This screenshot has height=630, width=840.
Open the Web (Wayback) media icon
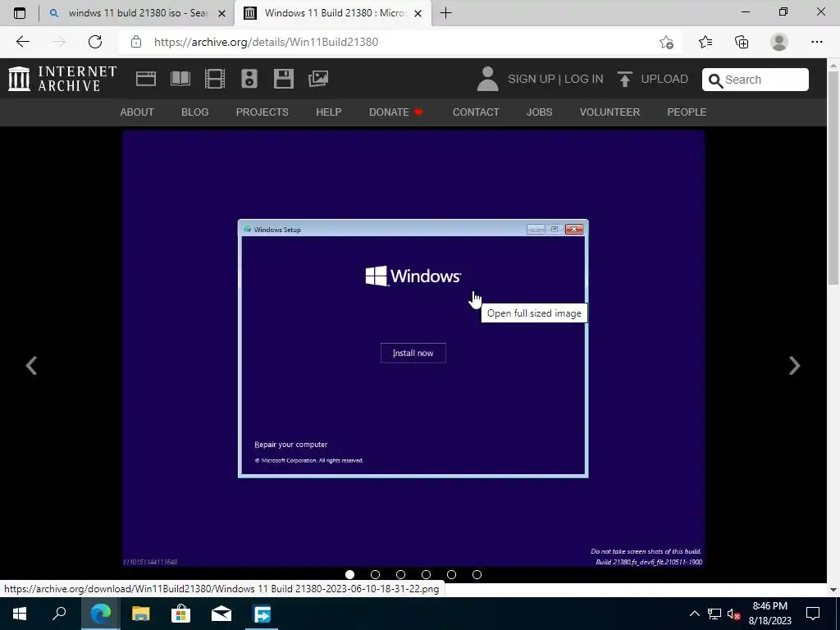point(146,79)
